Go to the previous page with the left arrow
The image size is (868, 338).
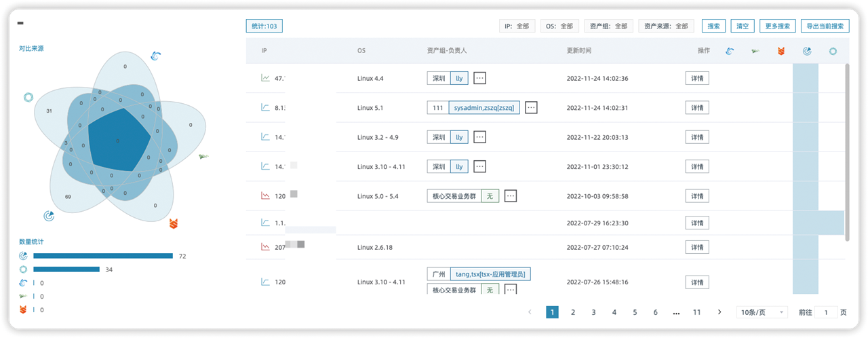coord(530,312)
